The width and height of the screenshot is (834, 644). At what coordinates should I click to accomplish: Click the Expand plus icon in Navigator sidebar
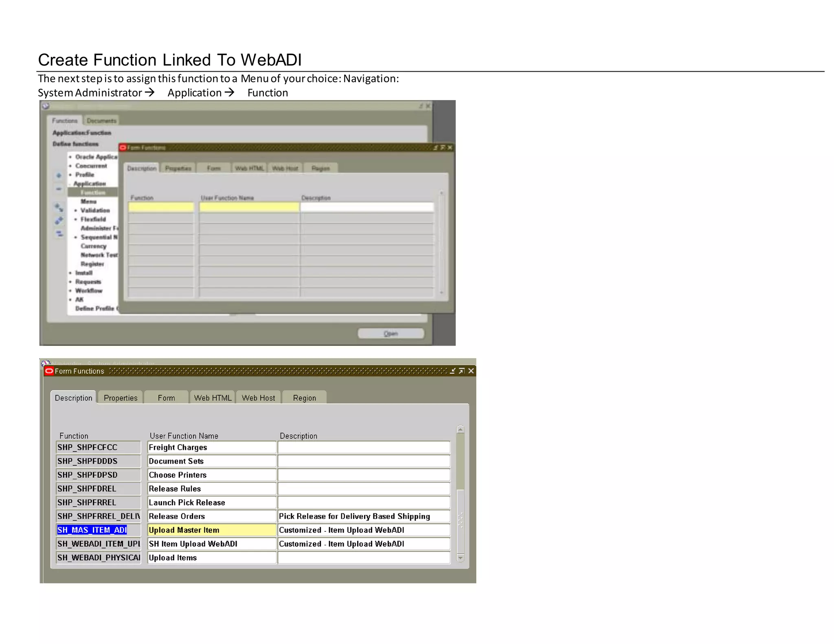click(59, 175)
